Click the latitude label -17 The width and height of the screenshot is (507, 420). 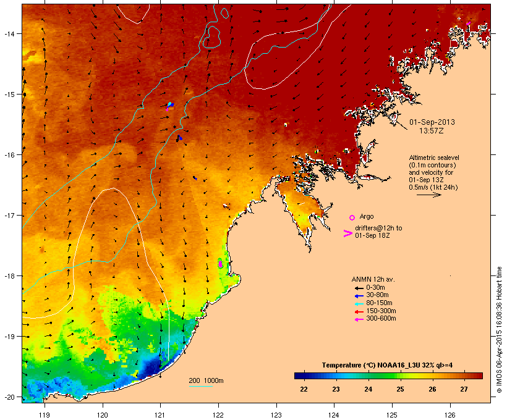click(x=9, y=216)
